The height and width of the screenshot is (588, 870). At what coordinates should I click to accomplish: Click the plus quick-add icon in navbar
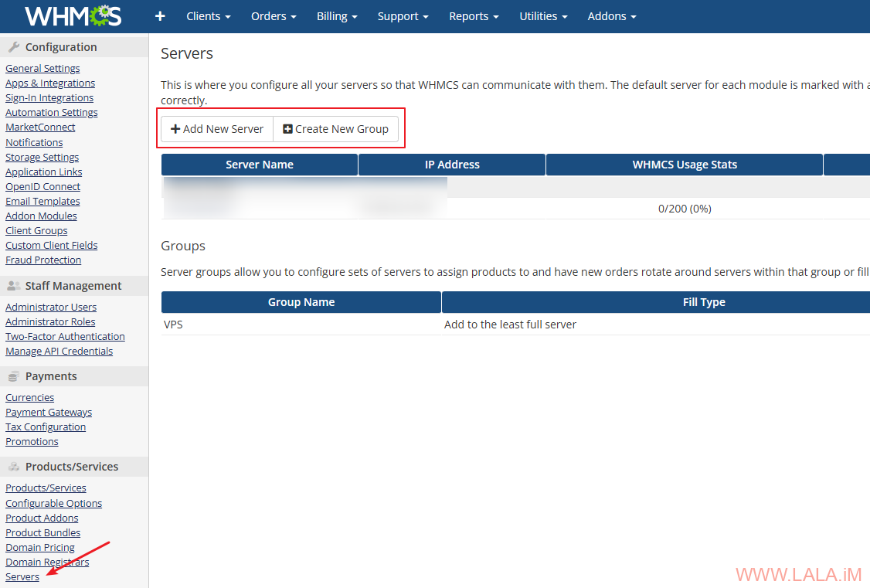(x=160, y=16)
